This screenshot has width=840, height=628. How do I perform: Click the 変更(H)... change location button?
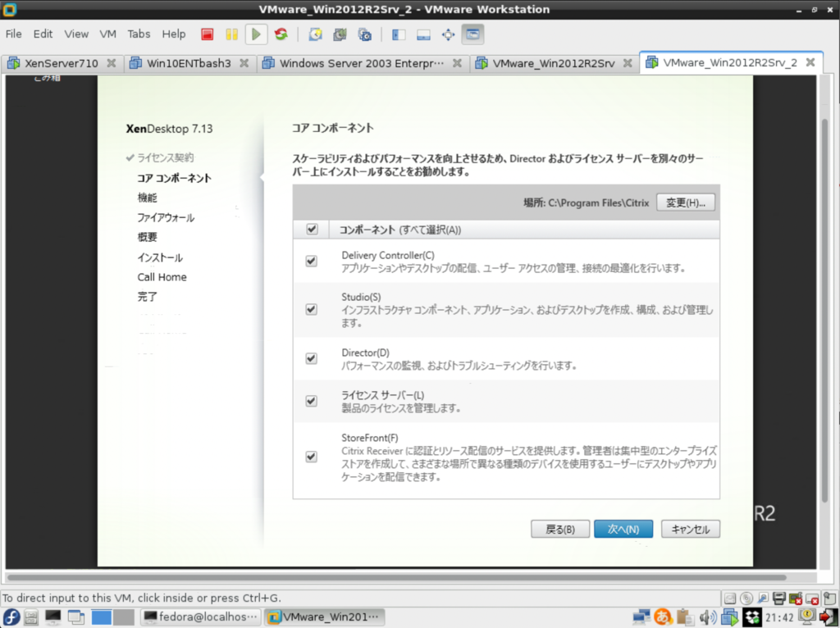pos(686,203)
